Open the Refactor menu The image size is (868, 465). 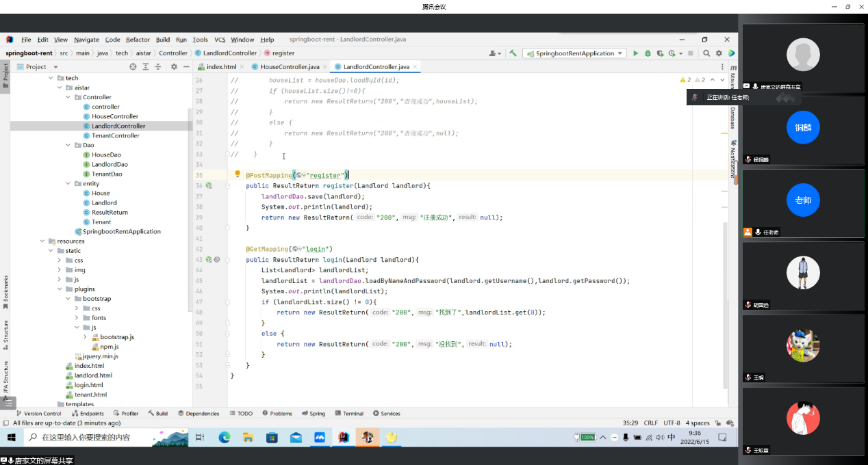coord(138,40)
